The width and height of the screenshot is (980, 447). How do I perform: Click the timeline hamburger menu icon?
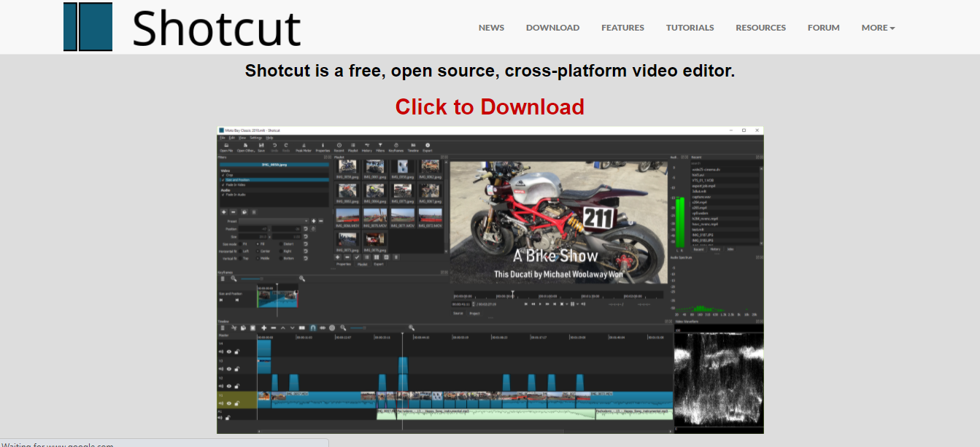click(223, 327)
